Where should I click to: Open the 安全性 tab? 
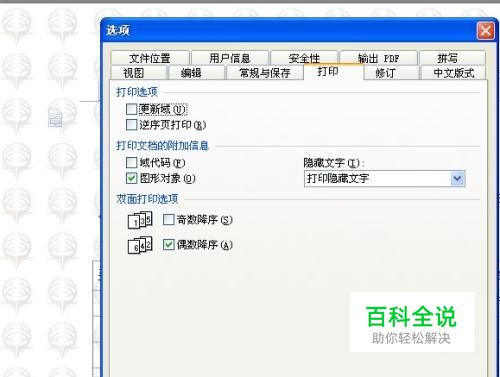(304, 58)
